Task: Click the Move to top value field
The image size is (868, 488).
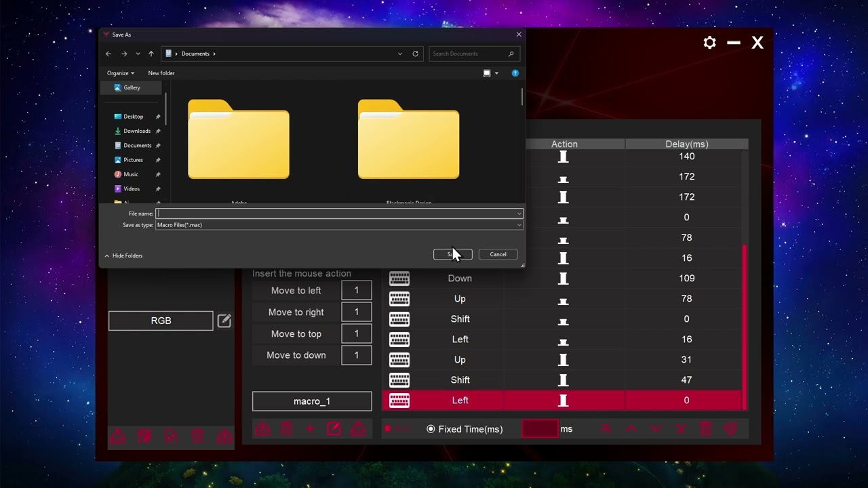Action: (357, 334)
